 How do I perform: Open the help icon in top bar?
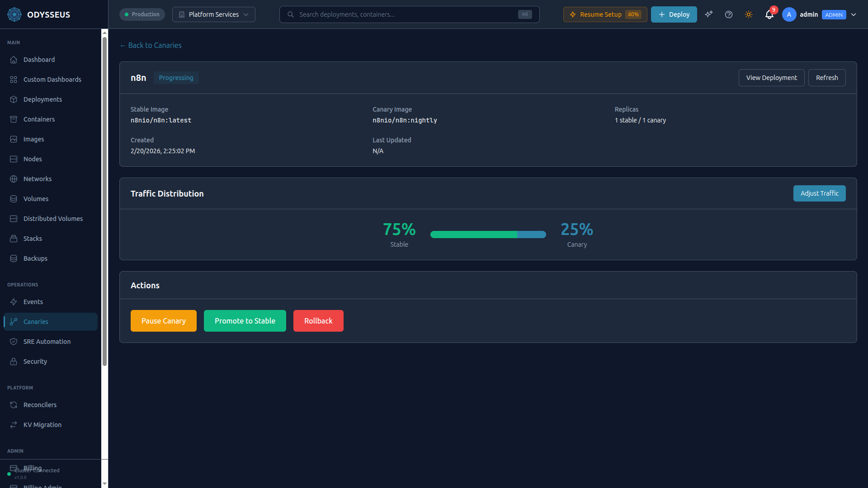tap(728, 14)
